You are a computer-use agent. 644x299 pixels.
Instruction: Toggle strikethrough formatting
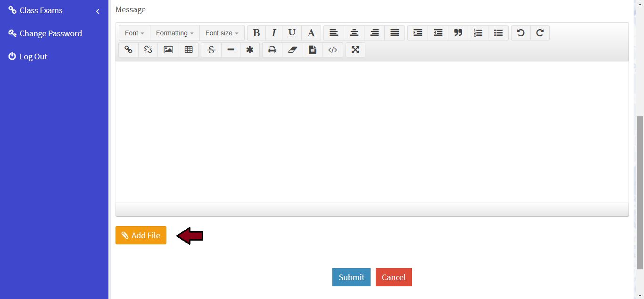tap(211, 50)
